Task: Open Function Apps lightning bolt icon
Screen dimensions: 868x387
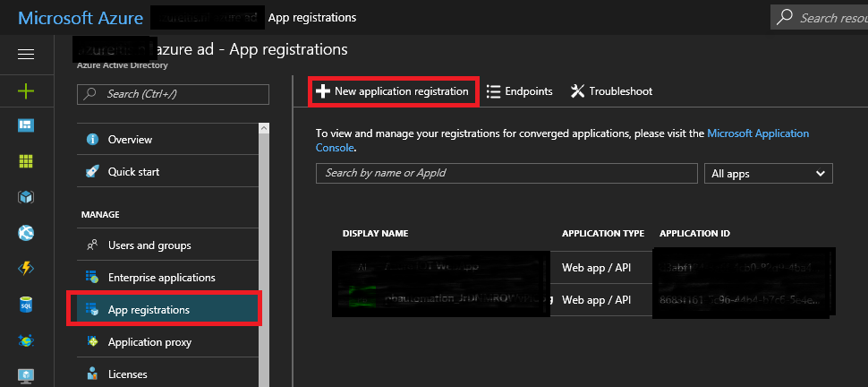Action: tap(26, 269)
